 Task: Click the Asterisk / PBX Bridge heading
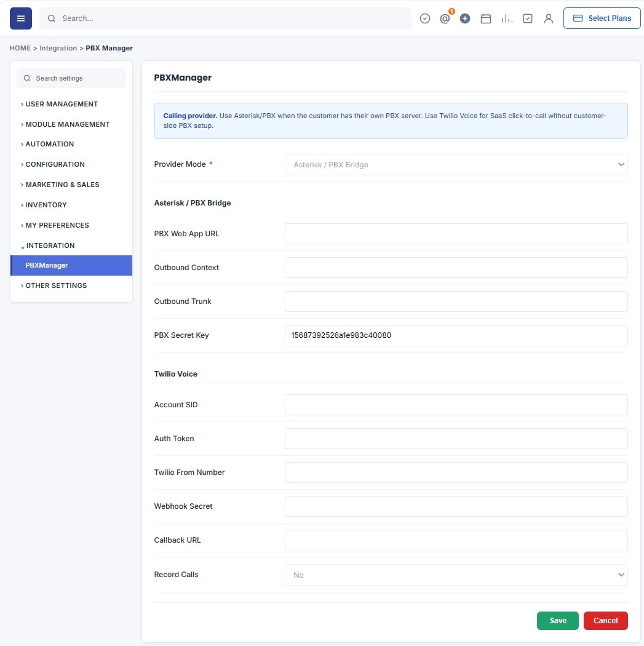pyautogui.click(x=193, y=203)
